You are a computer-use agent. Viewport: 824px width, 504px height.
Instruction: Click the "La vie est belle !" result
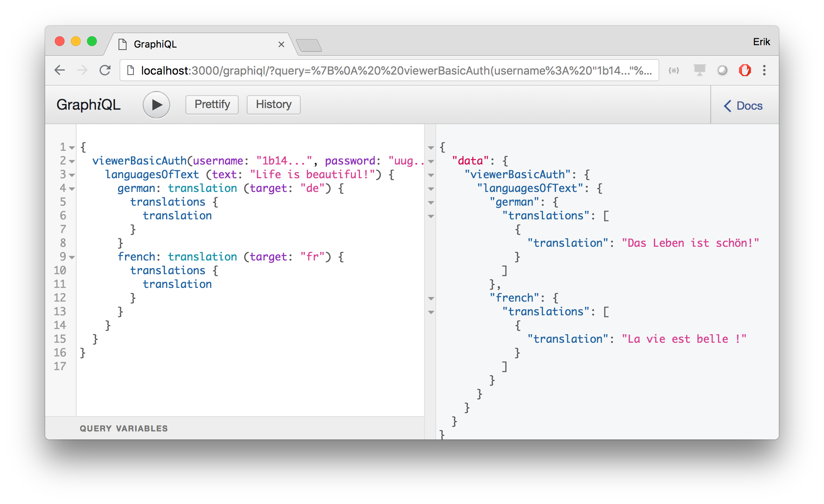point(684,339)
